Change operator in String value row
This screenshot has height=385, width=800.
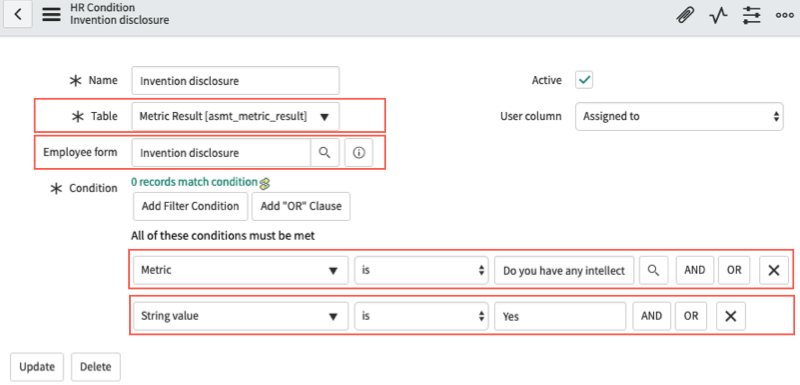coord(422,316)
